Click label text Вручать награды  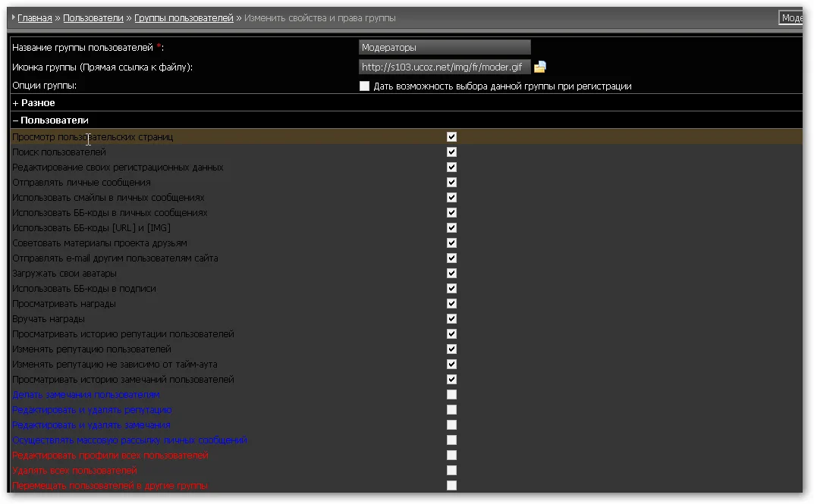click(x=49, y=319)
